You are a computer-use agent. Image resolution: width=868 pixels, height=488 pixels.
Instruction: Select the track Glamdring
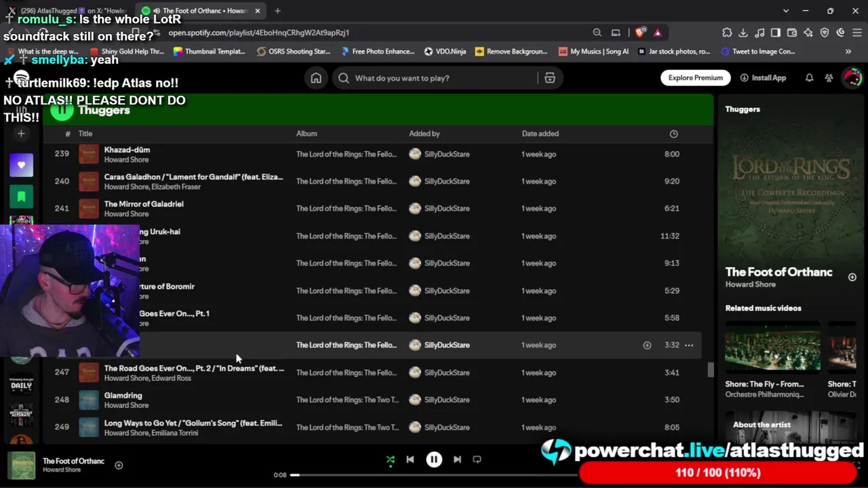(123, 395)
